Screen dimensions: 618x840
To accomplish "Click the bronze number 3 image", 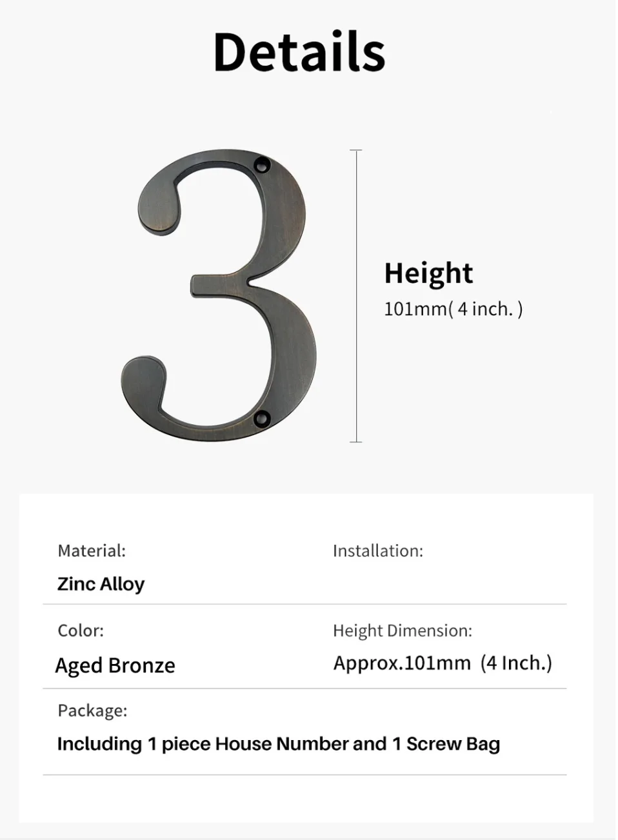I will click(218, 296).
